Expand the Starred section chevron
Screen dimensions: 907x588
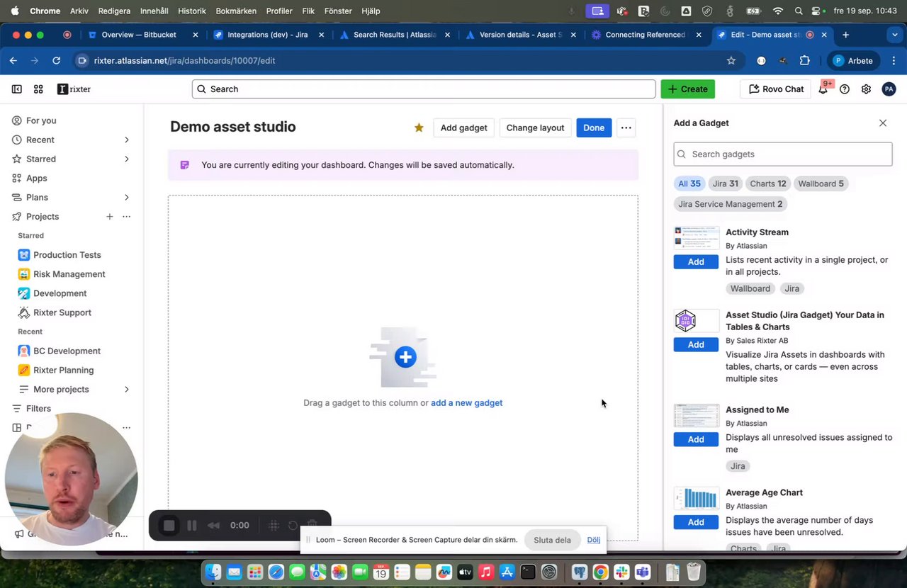pos(127,159)
